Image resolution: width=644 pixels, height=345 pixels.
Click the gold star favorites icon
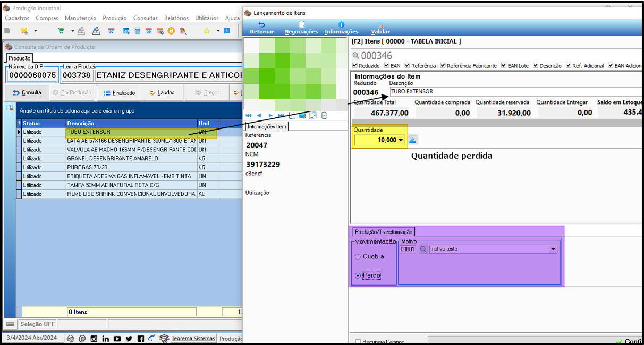207,31
